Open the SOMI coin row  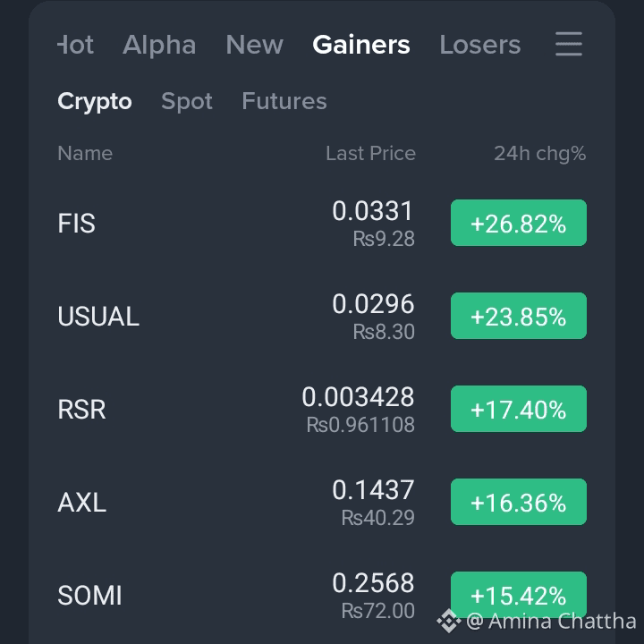tap(322, 595)
